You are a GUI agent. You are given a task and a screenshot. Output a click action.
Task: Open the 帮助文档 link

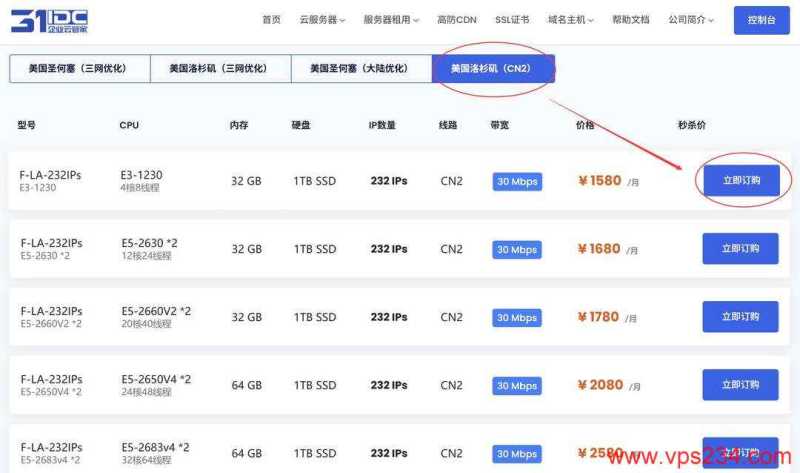pos(630,20)
